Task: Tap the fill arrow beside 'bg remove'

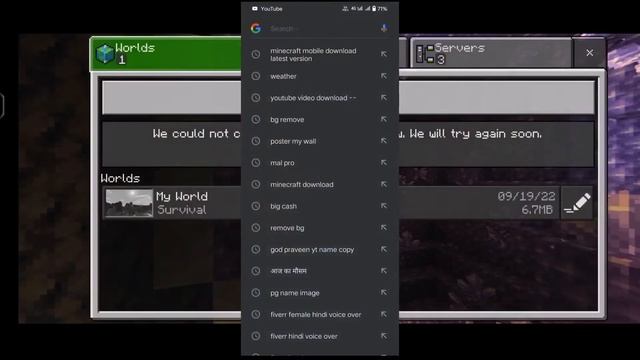Action: coord(384,119)
